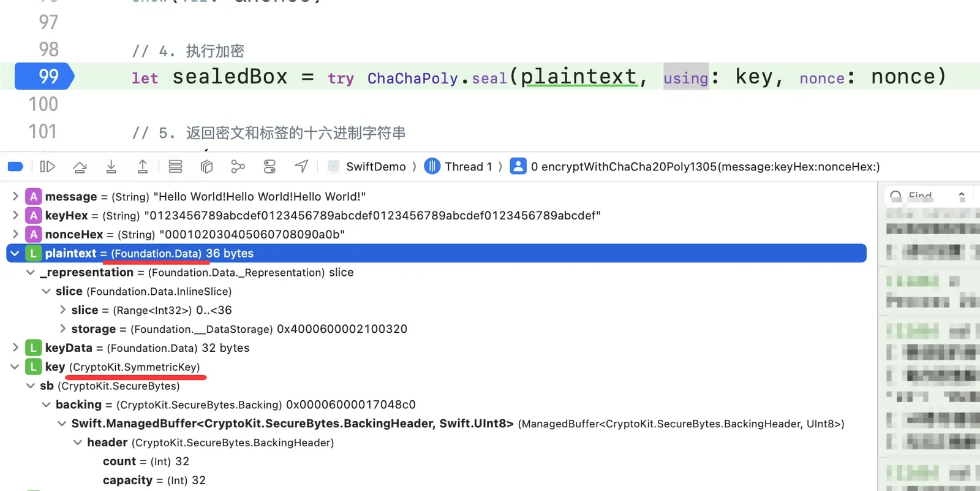
Task: Open the encryptWithChaCha20Poly1305 stack frame breadcrumb
Action: pos(705,167)
